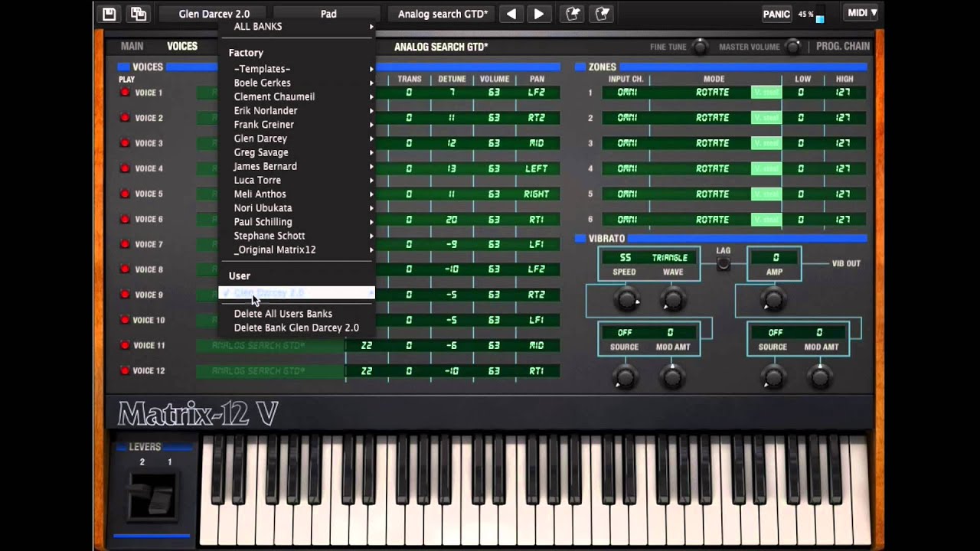The width and height of the screenshot is (980, 551).
Task: Open the MIDI dropdown in the toolbar
Action: tap(861, 13)
